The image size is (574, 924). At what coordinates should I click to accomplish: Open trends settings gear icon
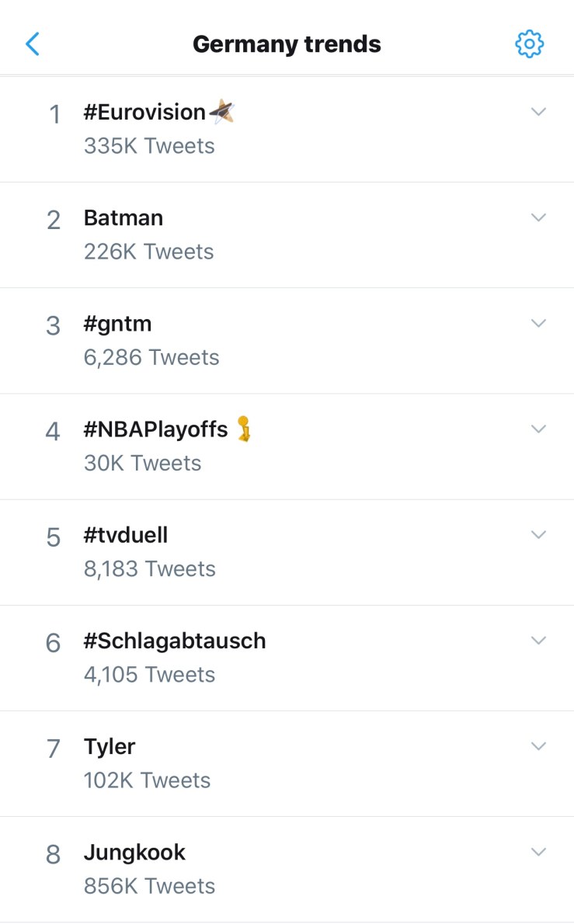[x=530, y=44]
